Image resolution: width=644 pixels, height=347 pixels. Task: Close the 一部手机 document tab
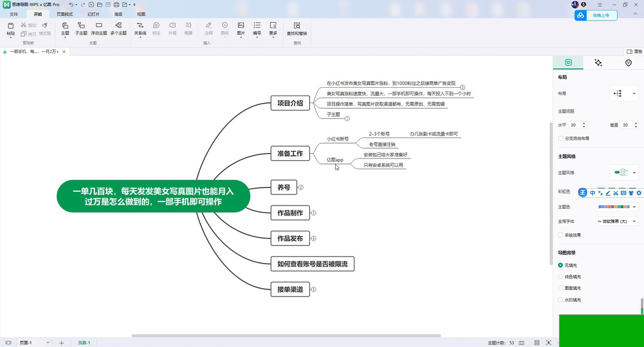point(64,52)
